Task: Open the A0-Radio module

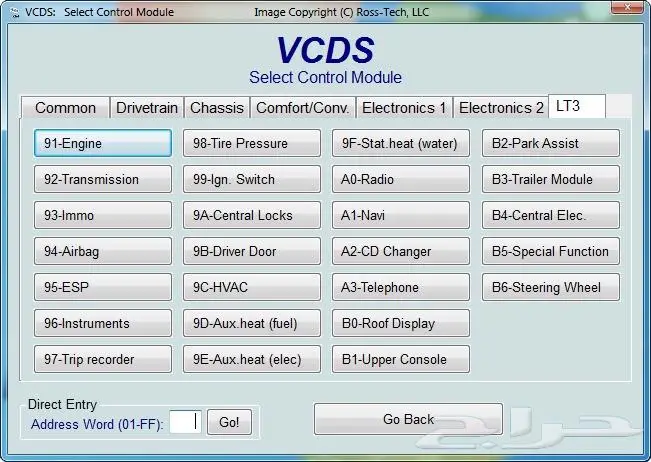Action: [x=401, y=179]
